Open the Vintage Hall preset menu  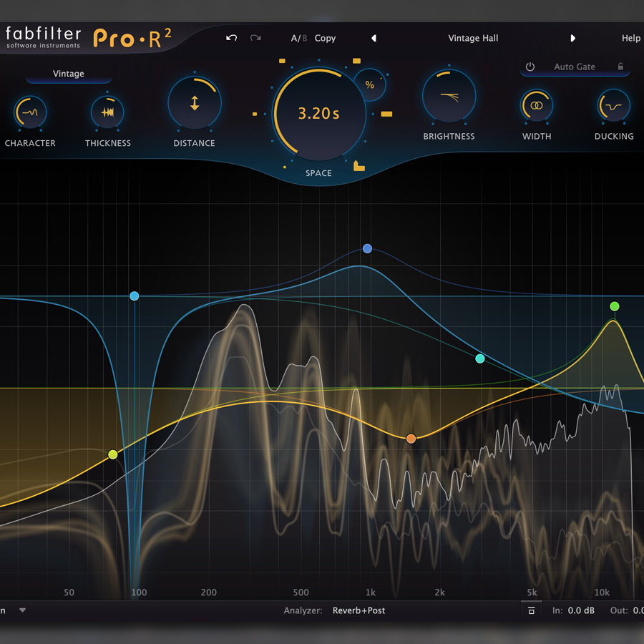coord(473,38)
